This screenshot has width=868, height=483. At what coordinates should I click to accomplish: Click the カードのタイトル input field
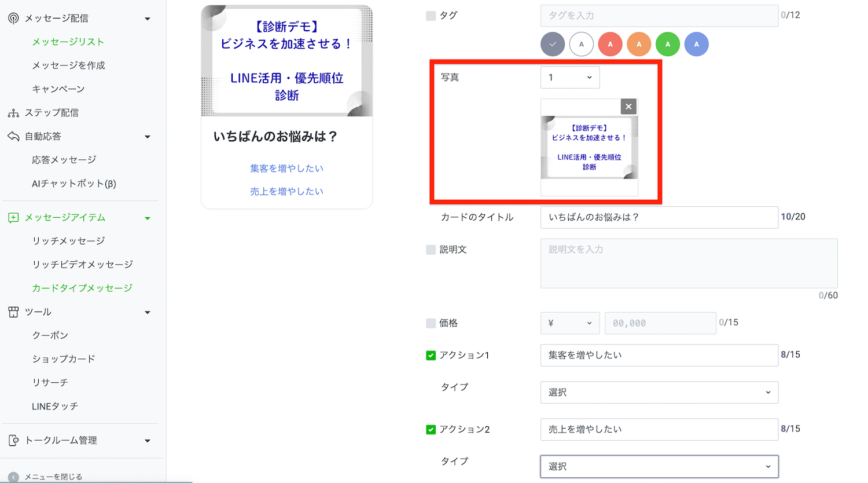click(x=659, y=217)
